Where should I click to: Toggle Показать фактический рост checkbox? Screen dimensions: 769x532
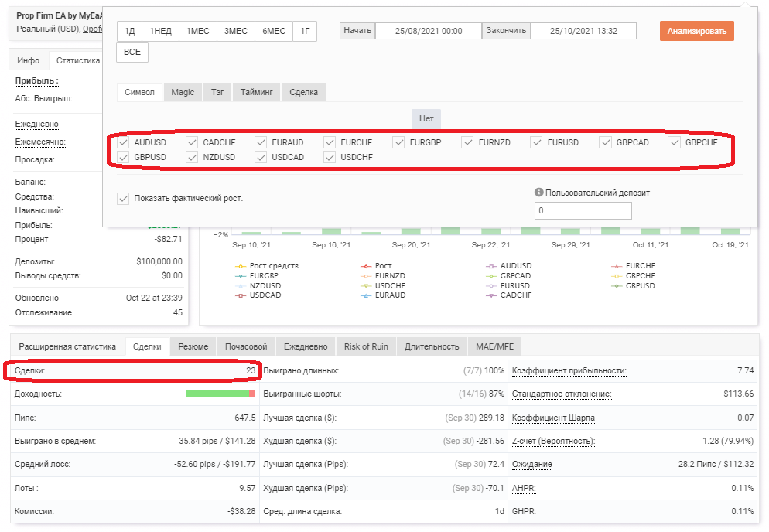click(123, 199)
